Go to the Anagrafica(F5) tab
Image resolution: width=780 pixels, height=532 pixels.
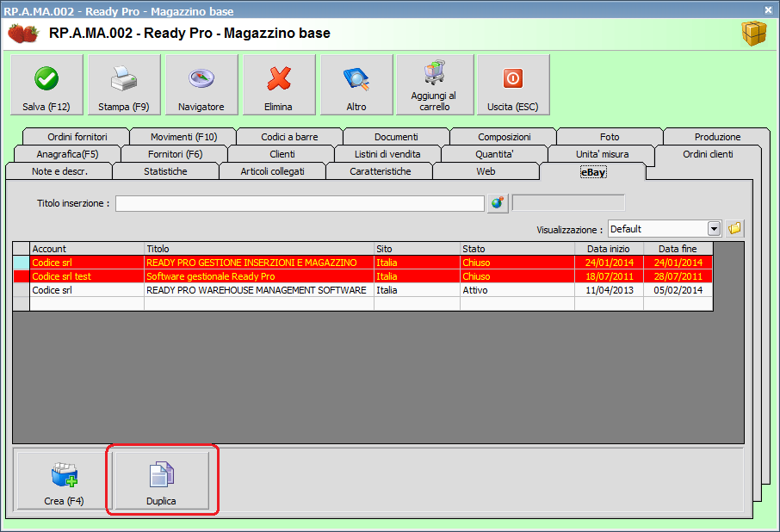point(67,154)
